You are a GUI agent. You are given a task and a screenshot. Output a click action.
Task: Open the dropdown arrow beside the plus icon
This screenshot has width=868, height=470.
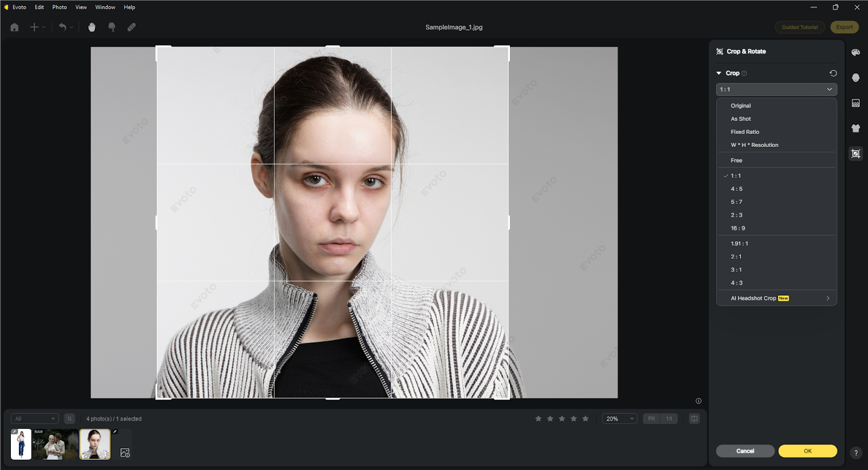[x=44, y=27]
